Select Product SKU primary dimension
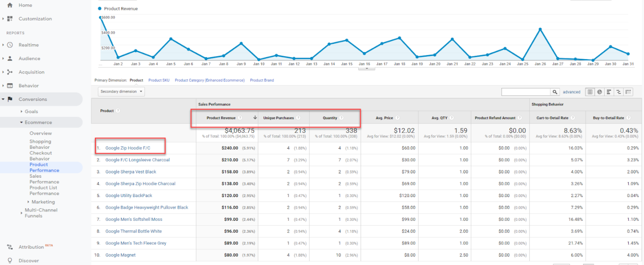 pos(159,80)
